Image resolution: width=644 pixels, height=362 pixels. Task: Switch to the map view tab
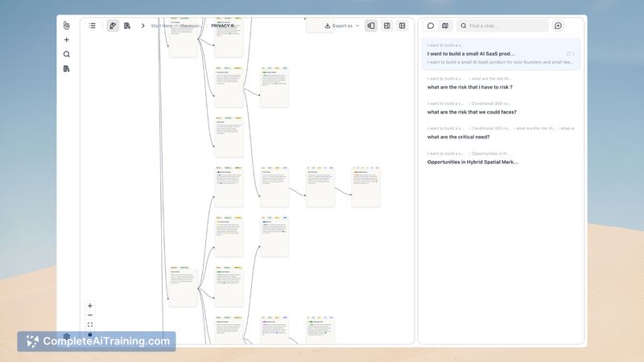[445, 26]
